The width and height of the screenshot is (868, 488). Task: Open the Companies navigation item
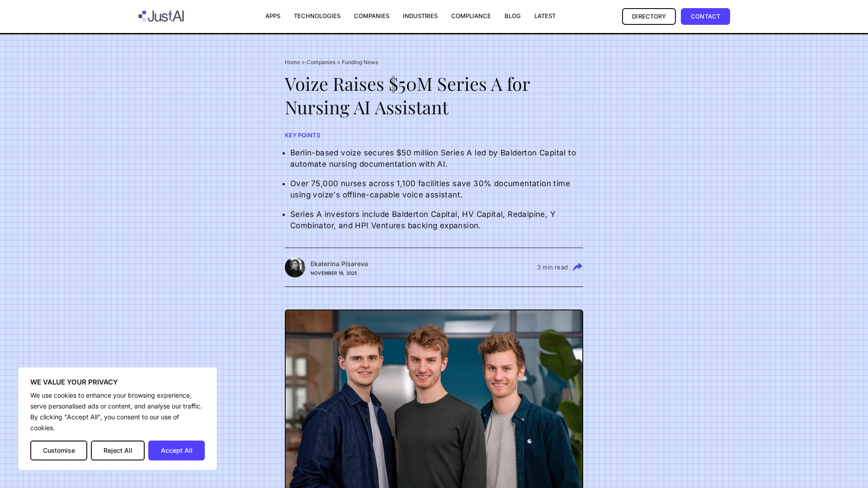[x=372, y=16]
